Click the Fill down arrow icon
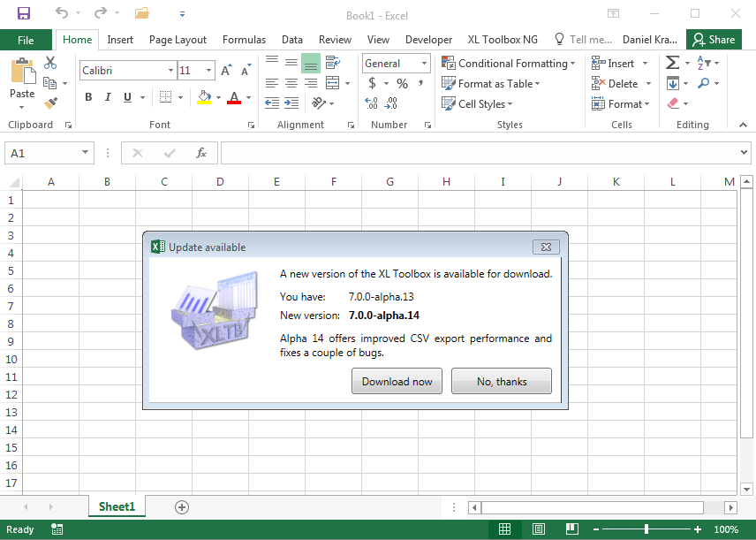The width and height of the screenshot is (756, 540). [673, 83]
